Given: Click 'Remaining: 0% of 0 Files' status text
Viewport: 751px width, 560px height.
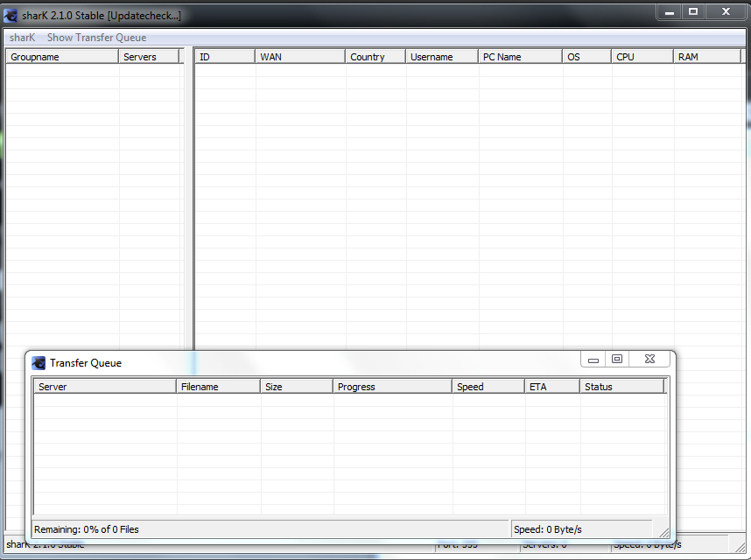Looking at the screenshot, I should point(86,529).
